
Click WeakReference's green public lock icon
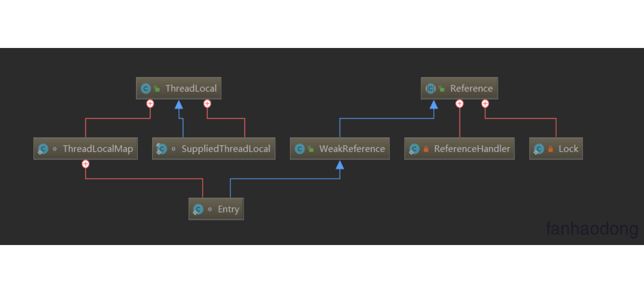click(311, 149)
